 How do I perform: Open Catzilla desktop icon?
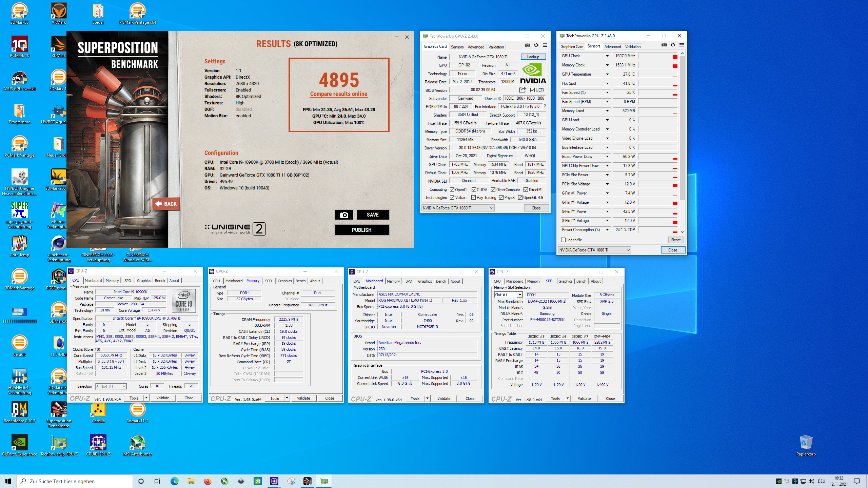click(98, 412)
